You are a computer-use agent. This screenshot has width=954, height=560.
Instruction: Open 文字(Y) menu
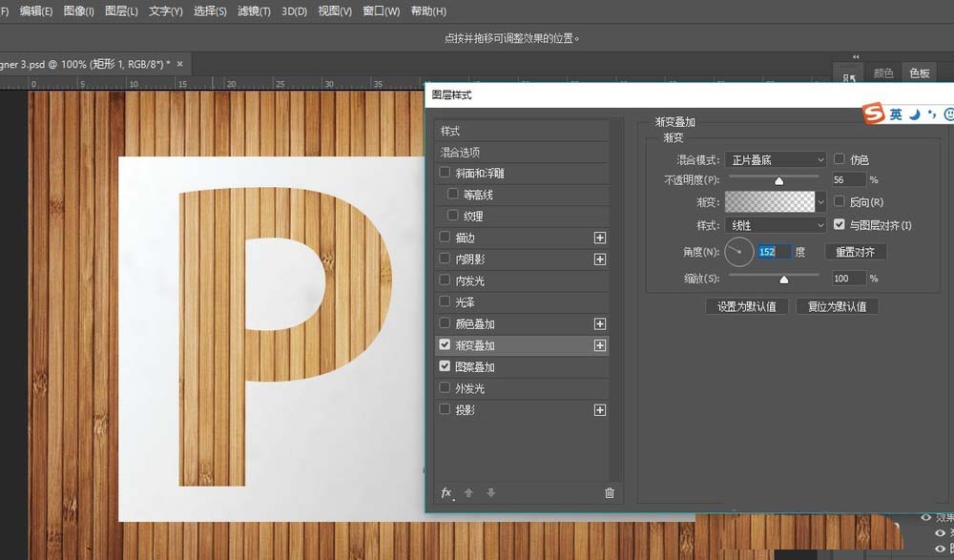(x=165, y=10)
